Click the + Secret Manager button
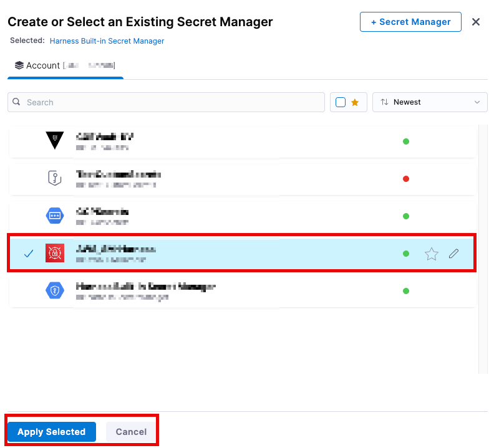This screenshot has width=494, height=448. click(410, 22)
